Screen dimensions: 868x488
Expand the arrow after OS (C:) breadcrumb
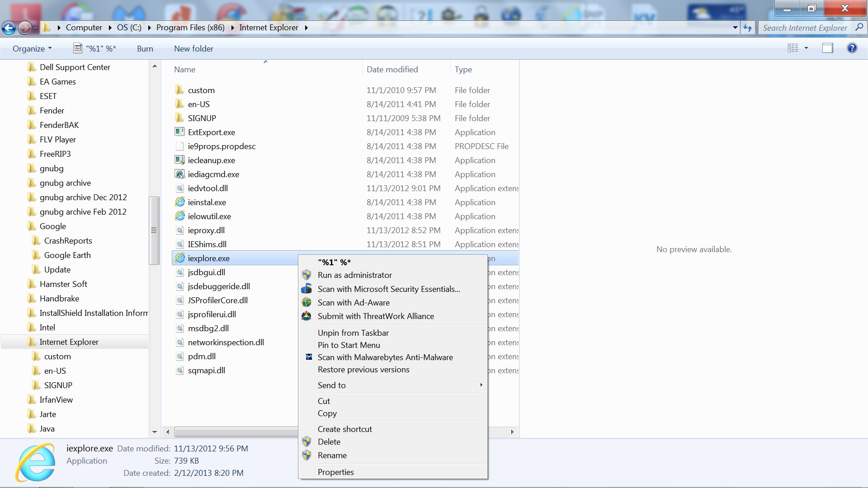coord(149,28)
